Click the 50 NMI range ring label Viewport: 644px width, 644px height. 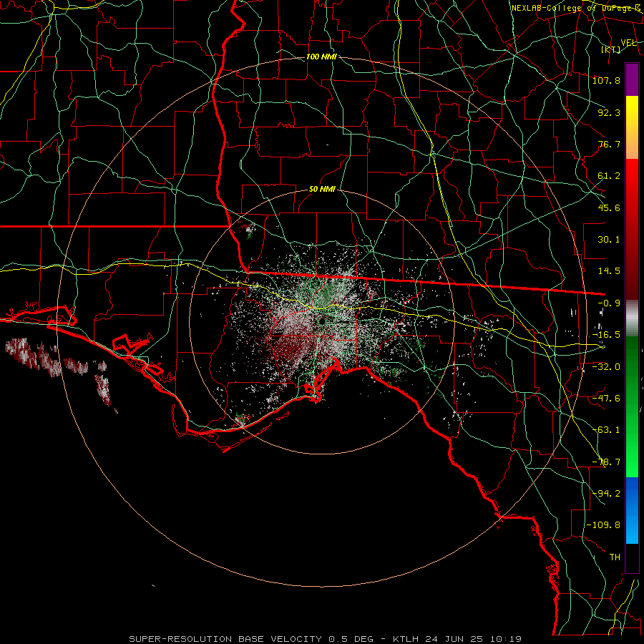(x=322, y=190)
